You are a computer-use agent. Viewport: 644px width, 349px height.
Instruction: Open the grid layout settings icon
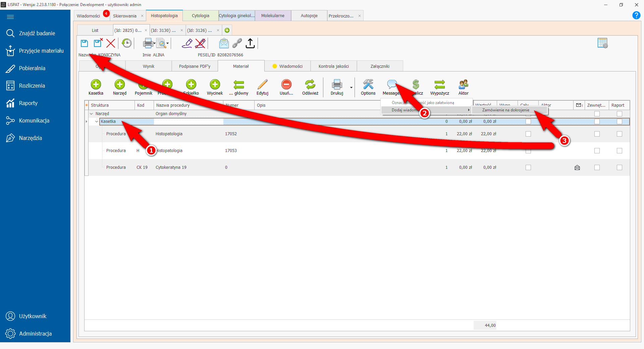point(602,43)
